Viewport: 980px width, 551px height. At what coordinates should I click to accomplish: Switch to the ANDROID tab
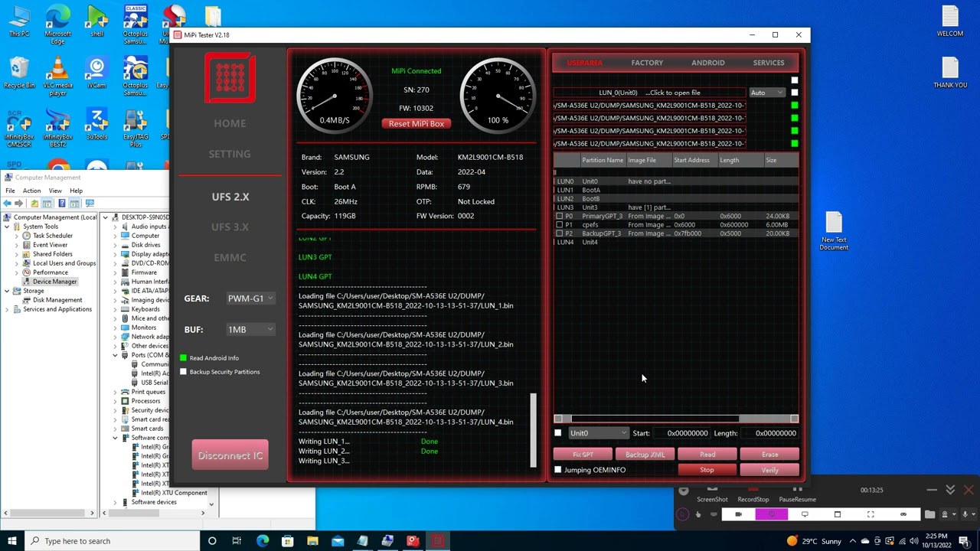point(707,63)
